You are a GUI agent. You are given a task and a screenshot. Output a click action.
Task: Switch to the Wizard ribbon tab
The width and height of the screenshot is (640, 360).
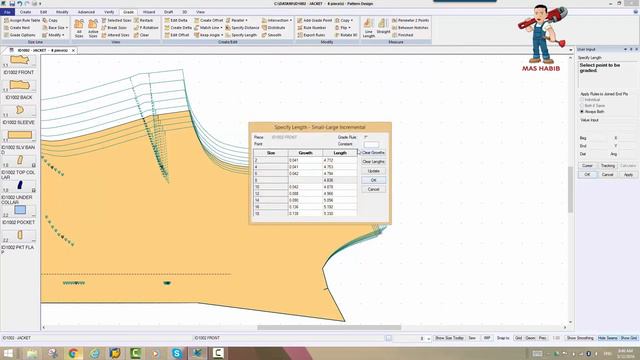(149, 12)
